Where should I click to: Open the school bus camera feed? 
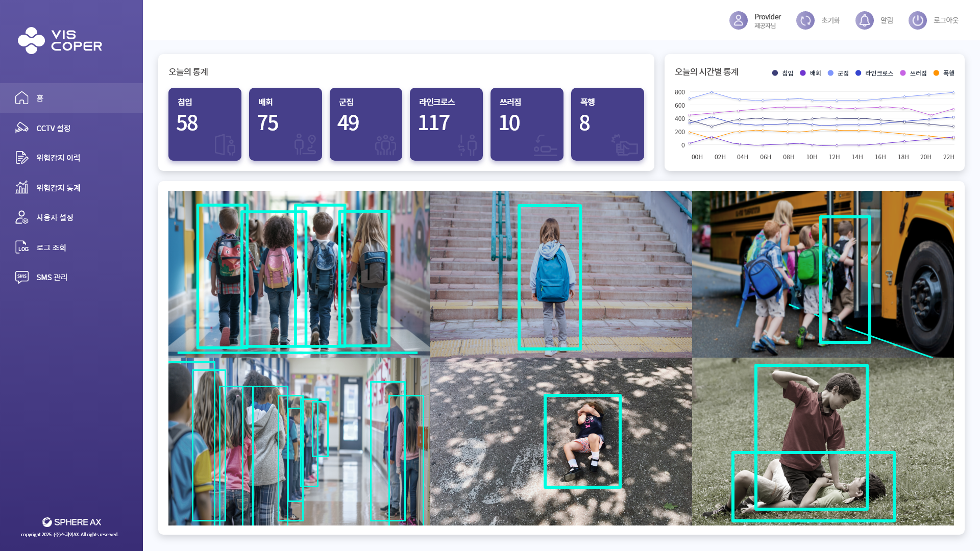(823, 274)
